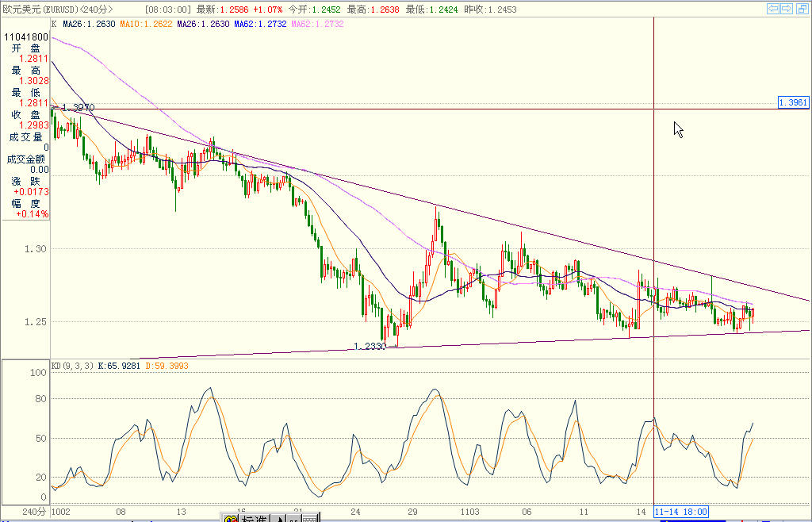Click the 29 date on time axis
Screen dimensions: 812x522
pyautogui.click(x=412, y=512)
